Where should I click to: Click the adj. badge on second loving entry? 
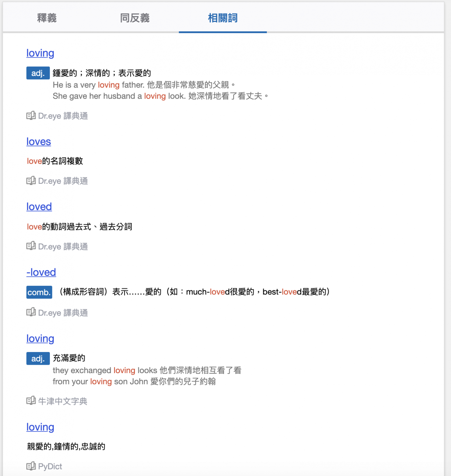(38, 358)
